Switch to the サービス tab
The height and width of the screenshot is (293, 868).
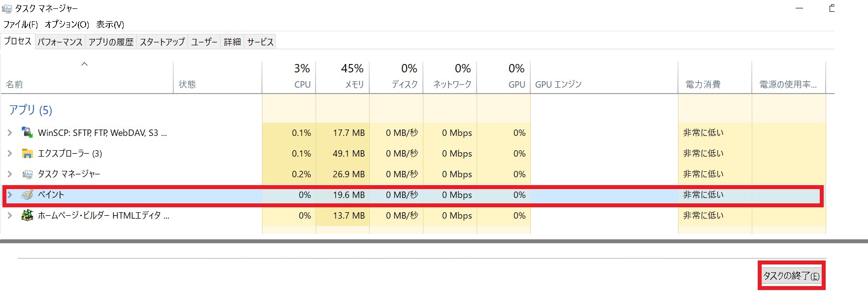click(260, 42)
